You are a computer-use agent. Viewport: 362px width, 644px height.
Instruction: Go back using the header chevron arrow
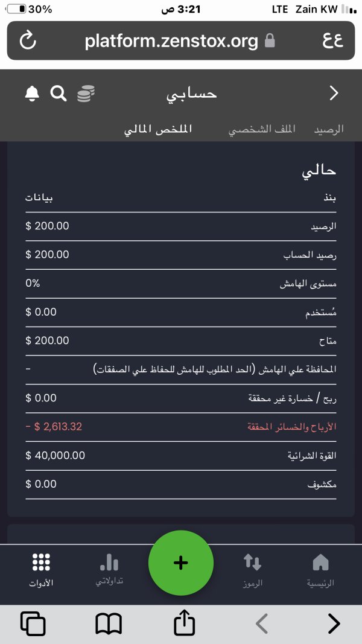(334, 94)
